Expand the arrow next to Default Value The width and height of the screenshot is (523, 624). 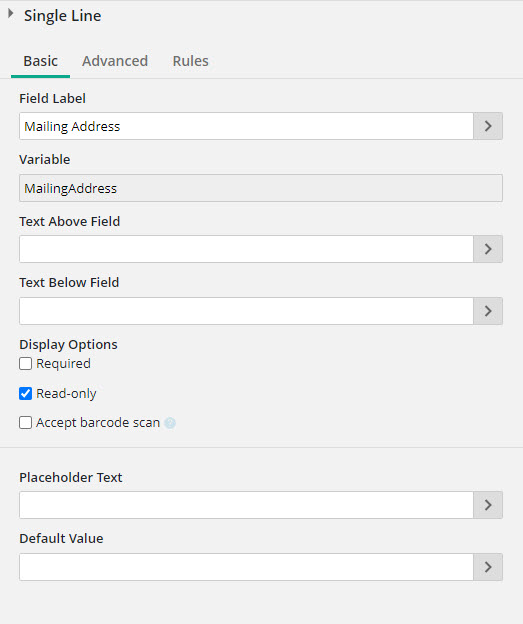[488, 567]
